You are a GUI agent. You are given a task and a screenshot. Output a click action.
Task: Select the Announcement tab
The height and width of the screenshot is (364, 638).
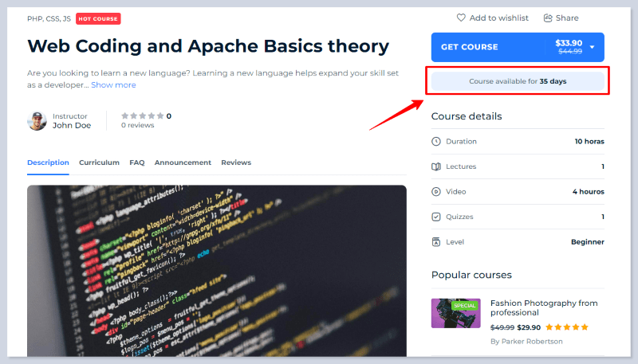click(x=183, y=162)
